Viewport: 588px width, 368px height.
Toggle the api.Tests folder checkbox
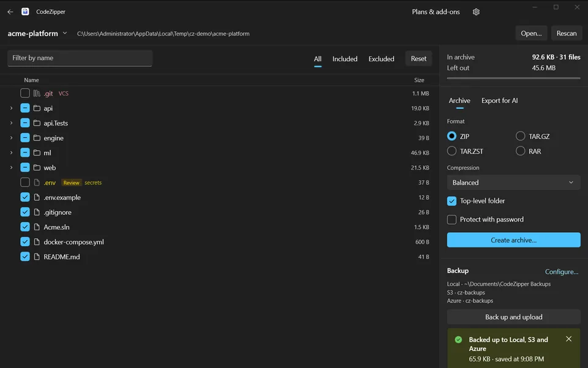24,123
